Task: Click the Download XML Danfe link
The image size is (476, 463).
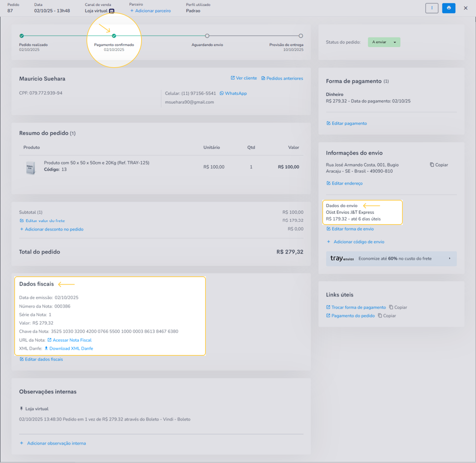Action: (x=71, y=348)
